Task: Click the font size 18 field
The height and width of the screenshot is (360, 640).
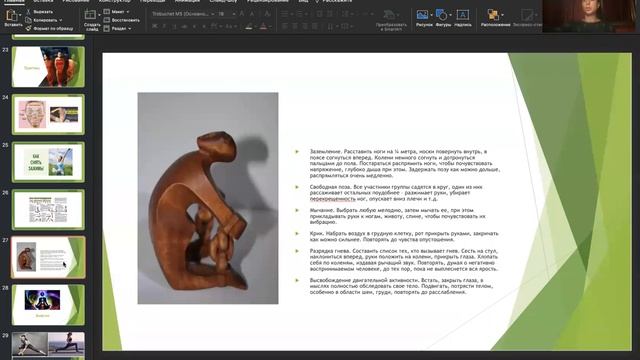Action: [223, 14]
